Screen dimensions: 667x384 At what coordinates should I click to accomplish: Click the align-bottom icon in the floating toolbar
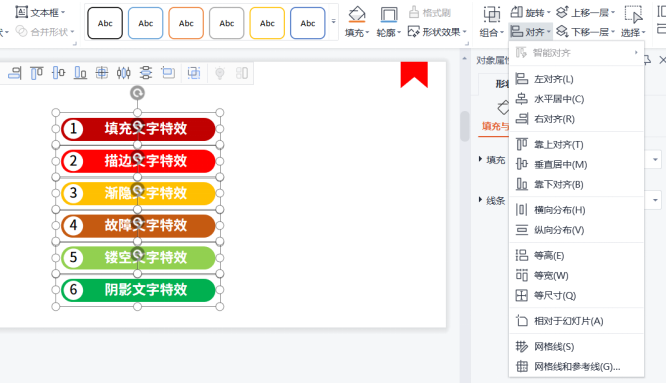click(x=80, y=73)
